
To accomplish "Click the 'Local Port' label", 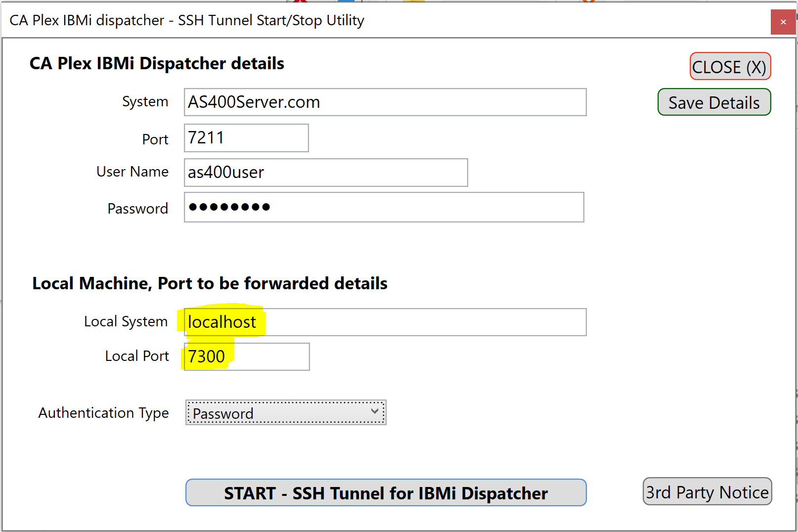I will pos(137,356).
